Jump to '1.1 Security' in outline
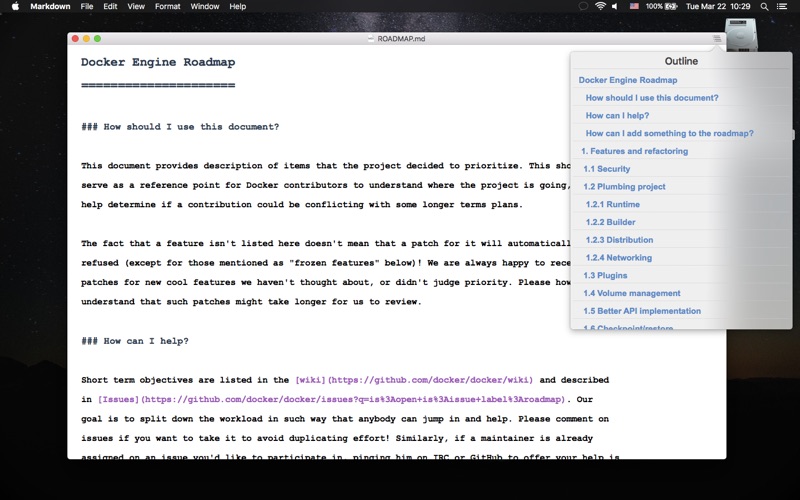Screen dimensions: 800x500 click(607, 169)
